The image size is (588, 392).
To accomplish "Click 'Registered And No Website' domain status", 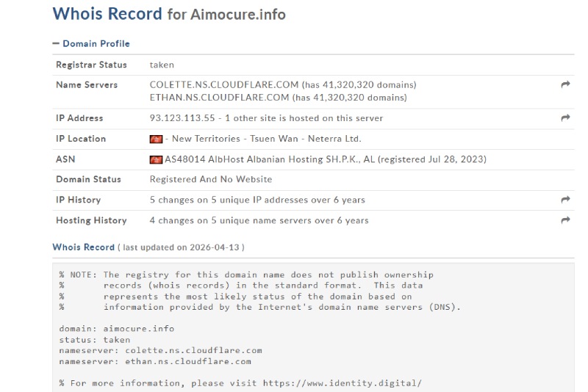I will point(211,179).
